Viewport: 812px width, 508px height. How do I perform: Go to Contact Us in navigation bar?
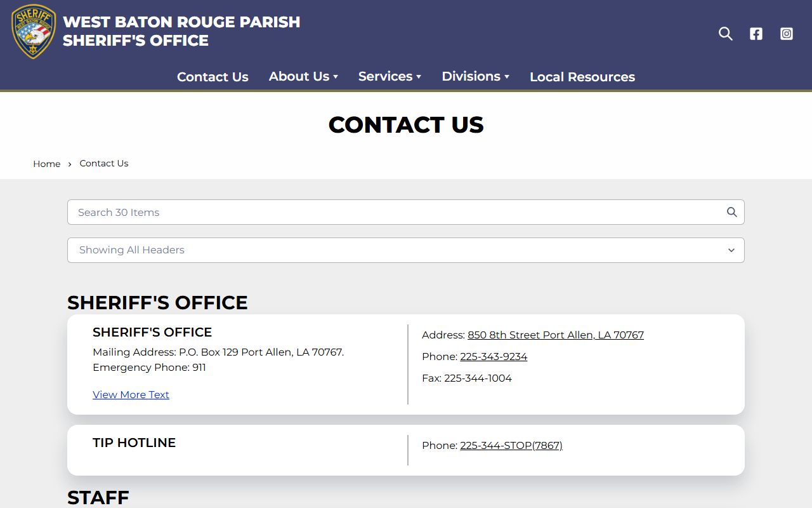(x=213, y=77)
